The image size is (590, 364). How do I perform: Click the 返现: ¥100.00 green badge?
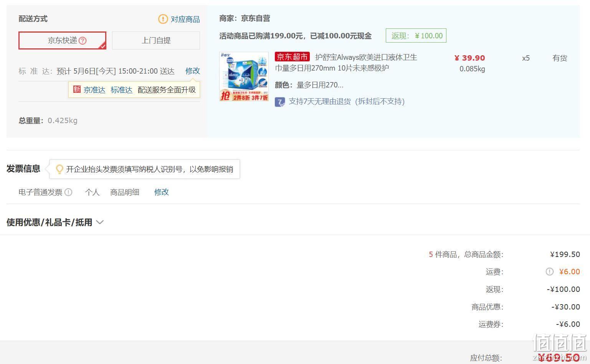pos(416,36)
